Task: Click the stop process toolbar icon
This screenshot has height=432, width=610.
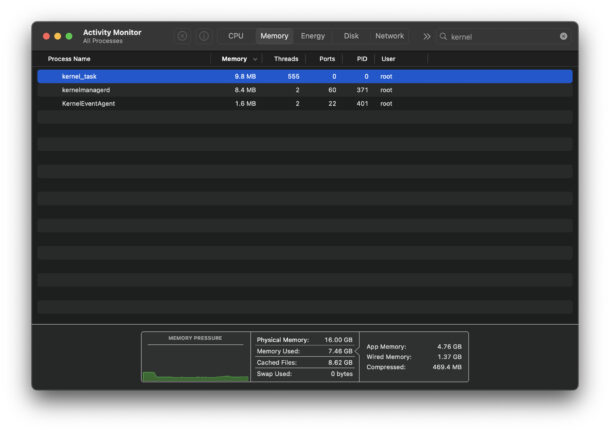Action: [183, 36]
